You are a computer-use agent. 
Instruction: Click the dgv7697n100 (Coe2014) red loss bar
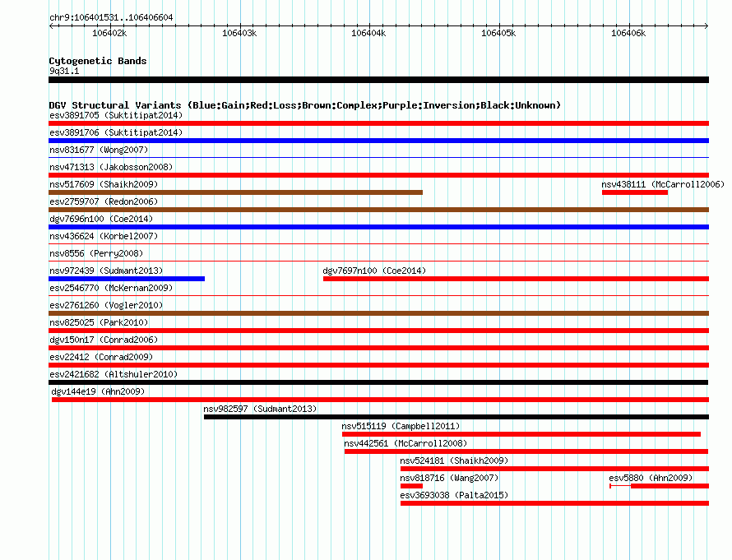point(516,279)
